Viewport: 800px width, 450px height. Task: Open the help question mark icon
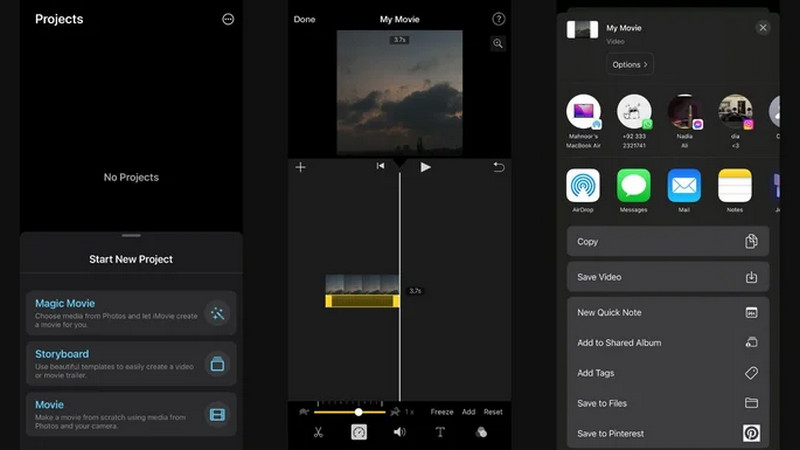tap(498, 19)
